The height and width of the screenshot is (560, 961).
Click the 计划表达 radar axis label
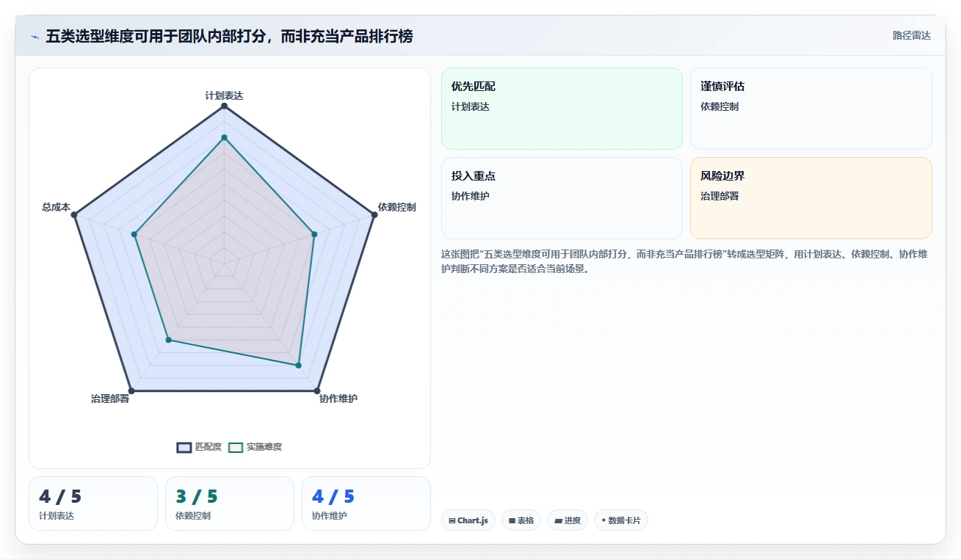[x=224, y=95]
